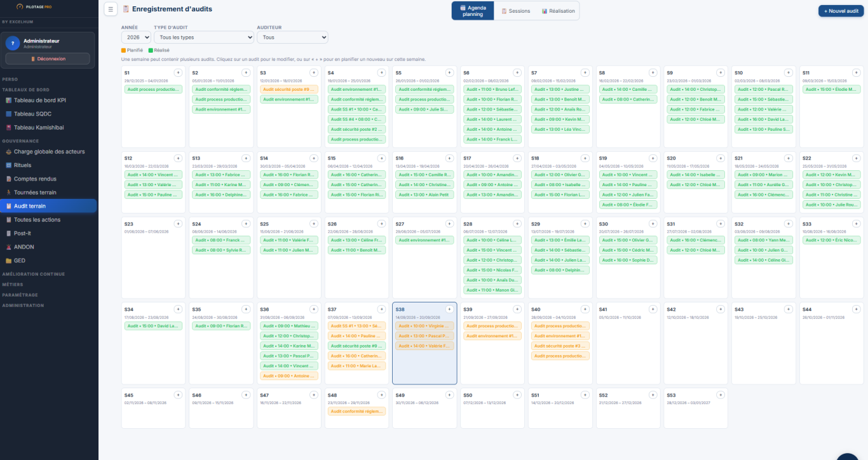Add an audit to week S46
The width and height of the screenshot is (868, 460).
(246, 395)
